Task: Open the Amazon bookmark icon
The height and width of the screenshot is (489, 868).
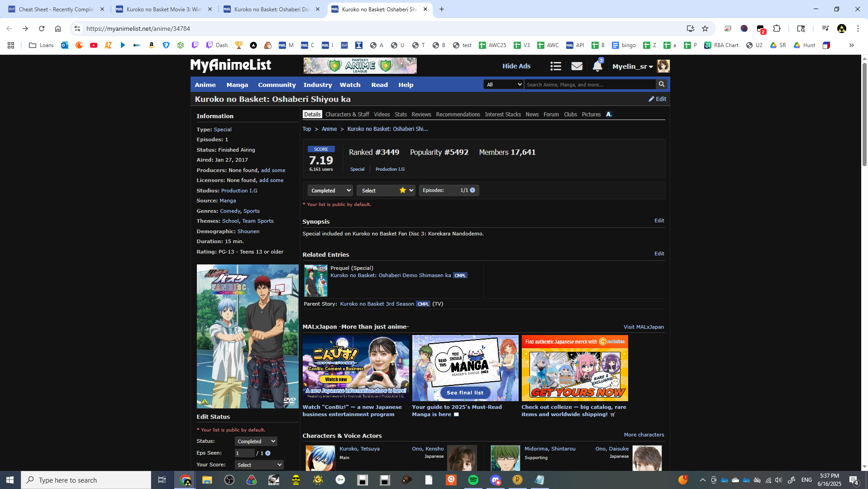Action: tap(152, 45)
